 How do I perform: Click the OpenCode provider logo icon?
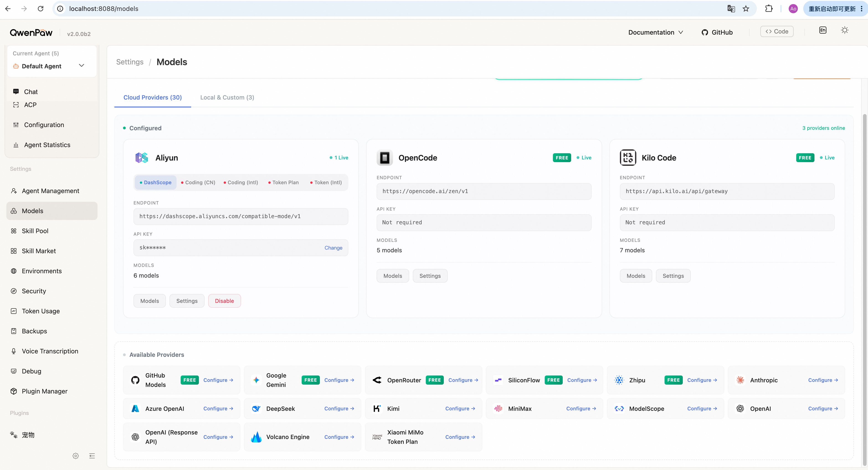pos(385,158)
